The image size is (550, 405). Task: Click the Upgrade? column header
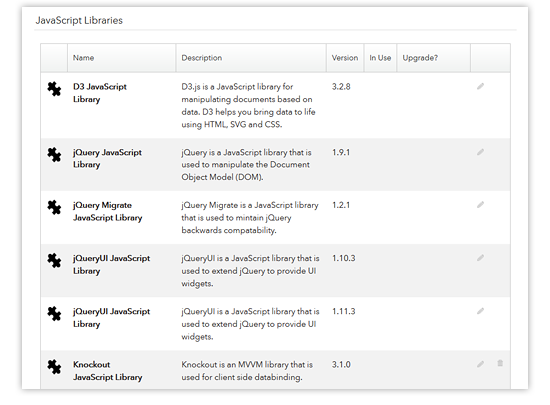pyautogui.click(x=434, y=58)
